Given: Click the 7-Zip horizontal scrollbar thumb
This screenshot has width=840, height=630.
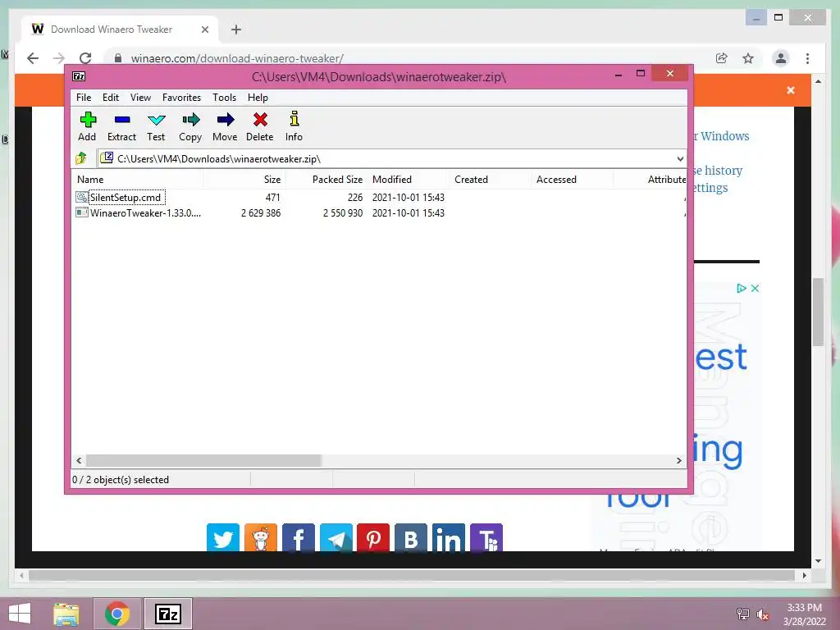Looking at the screenshot, I should pos(203,460).
